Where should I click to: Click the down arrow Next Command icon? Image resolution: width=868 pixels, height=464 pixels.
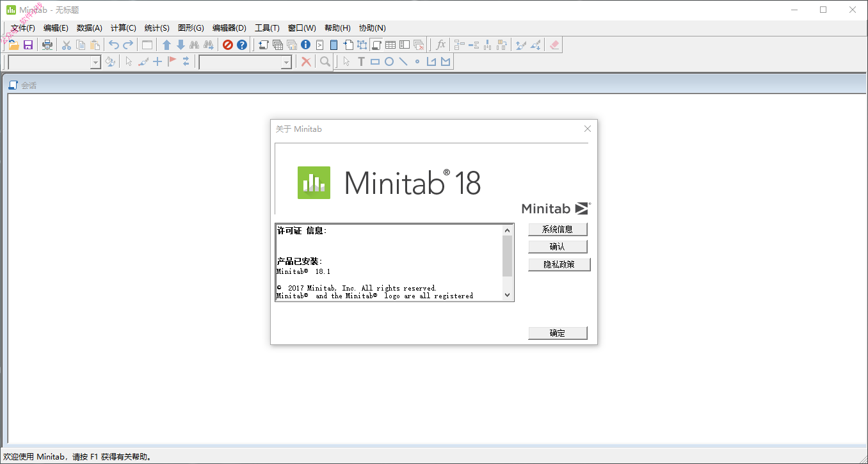point(181,45)
